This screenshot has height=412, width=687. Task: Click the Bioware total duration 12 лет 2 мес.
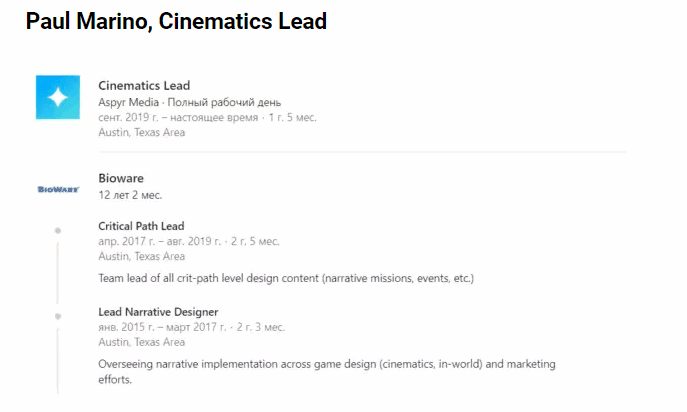tap(130, 195)
